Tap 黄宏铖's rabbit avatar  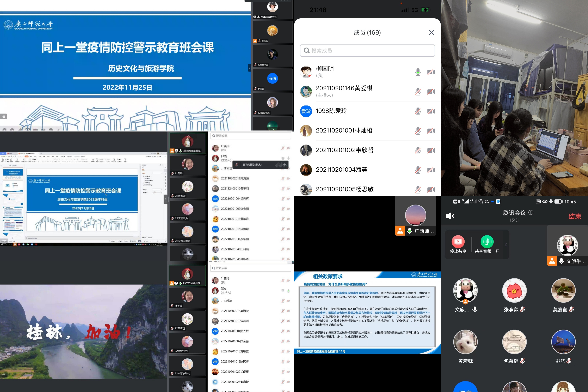click(465, 342)
